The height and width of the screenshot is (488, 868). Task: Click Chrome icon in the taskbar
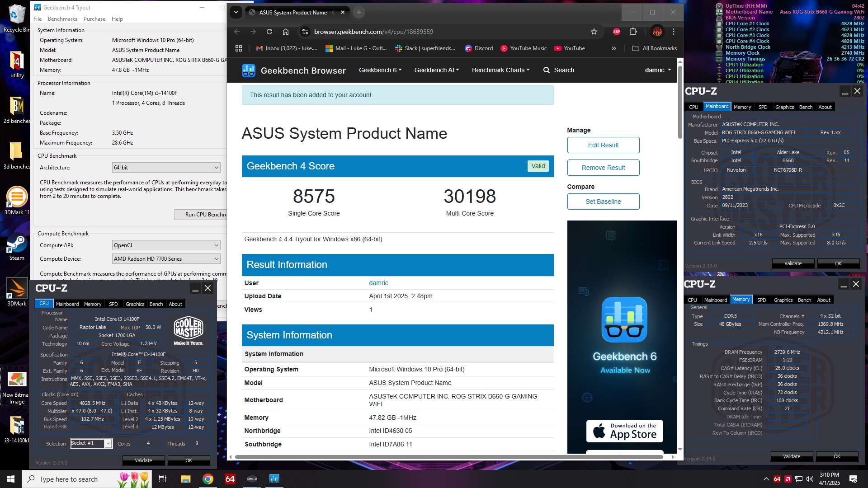(208, 479)
